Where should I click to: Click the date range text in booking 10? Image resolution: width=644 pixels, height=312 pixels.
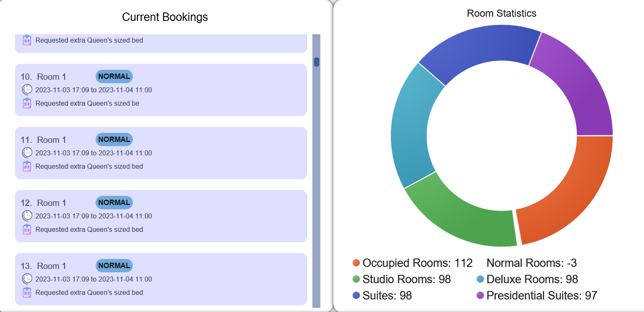pos(94,90)
